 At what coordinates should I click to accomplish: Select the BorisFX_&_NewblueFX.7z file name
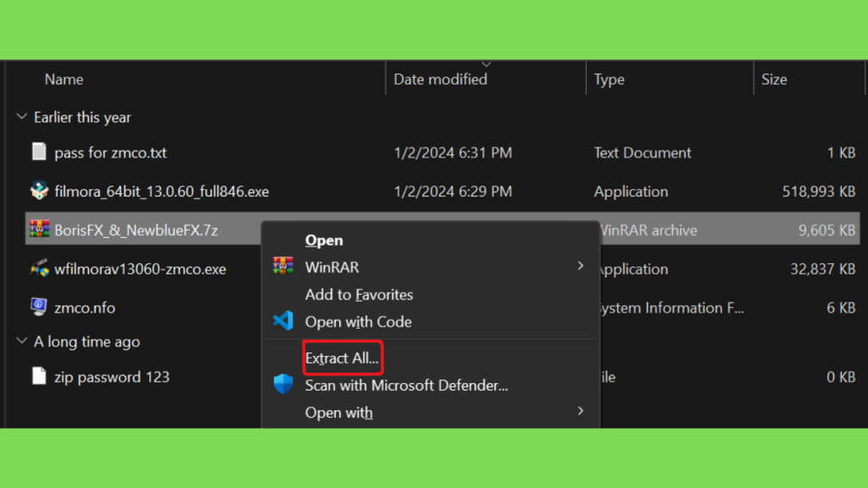[136, 230]
